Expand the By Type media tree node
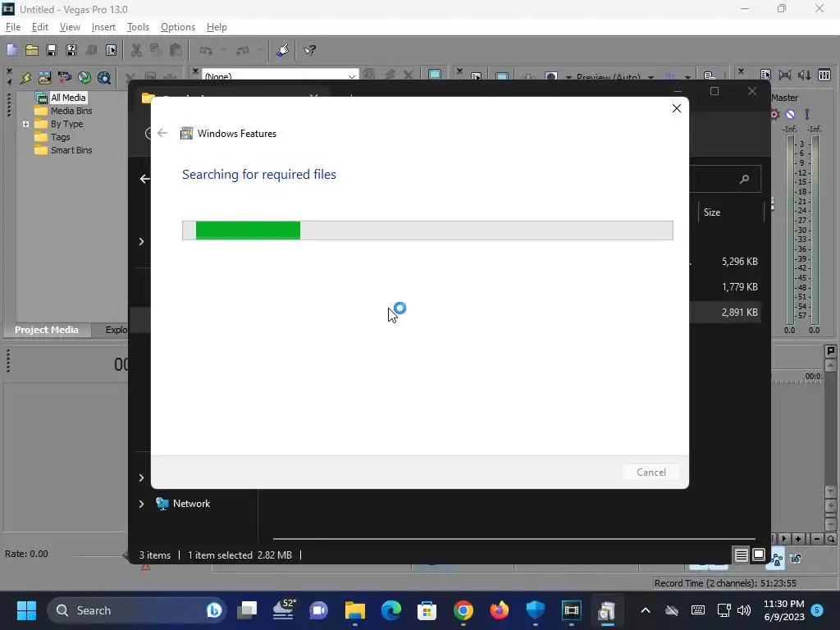Screen dimensions: 840x630 point(25,124)
